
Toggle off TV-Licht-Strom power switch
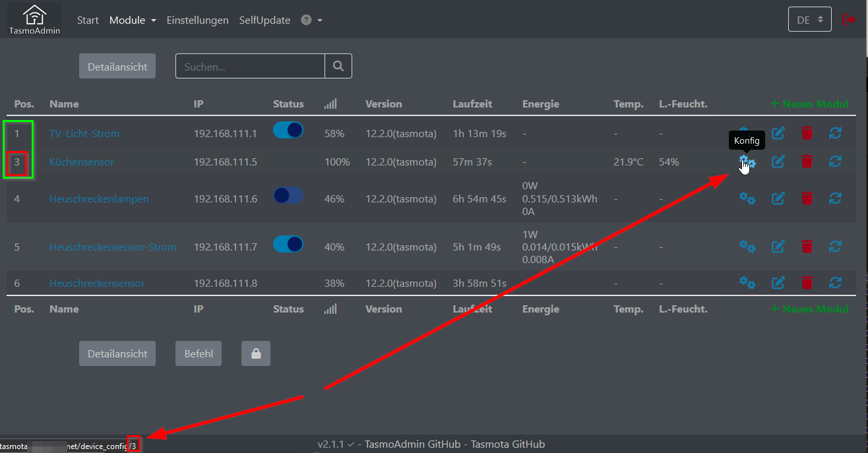288,131
